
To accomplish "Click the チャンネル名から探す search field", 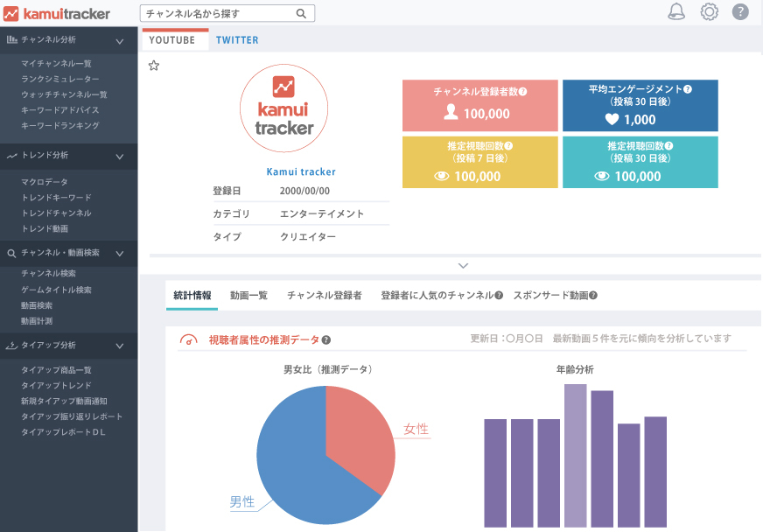I will 217,14.
